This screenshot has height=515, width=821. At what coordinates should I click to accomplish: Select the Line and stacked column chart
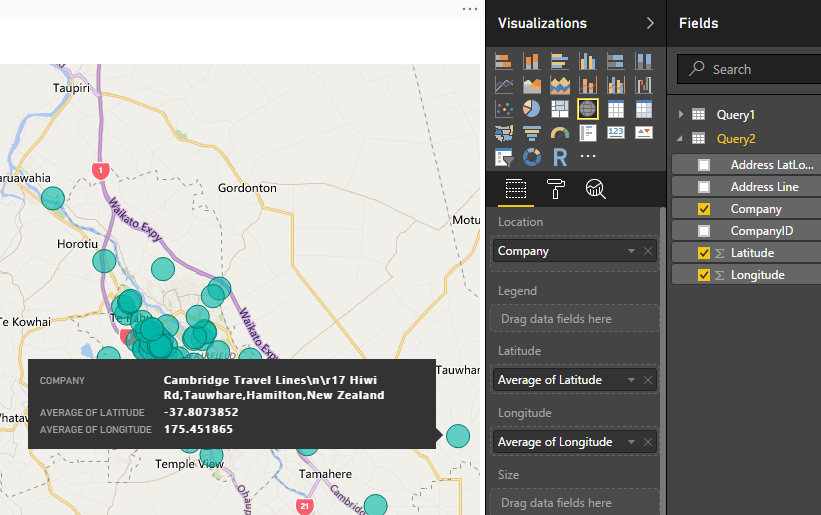587,85
